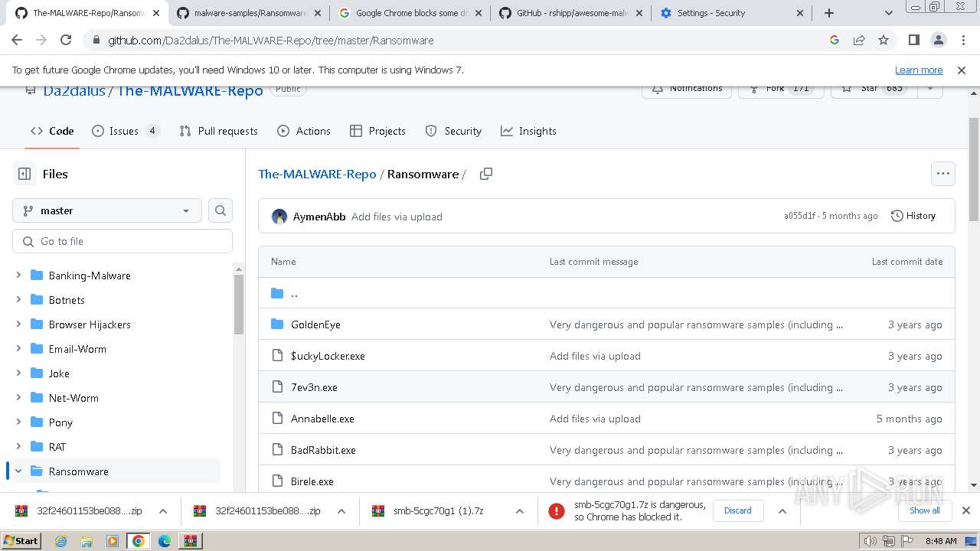Open Chrome's three-dot menu
This screenshot has height=551, width=980.
962,41
